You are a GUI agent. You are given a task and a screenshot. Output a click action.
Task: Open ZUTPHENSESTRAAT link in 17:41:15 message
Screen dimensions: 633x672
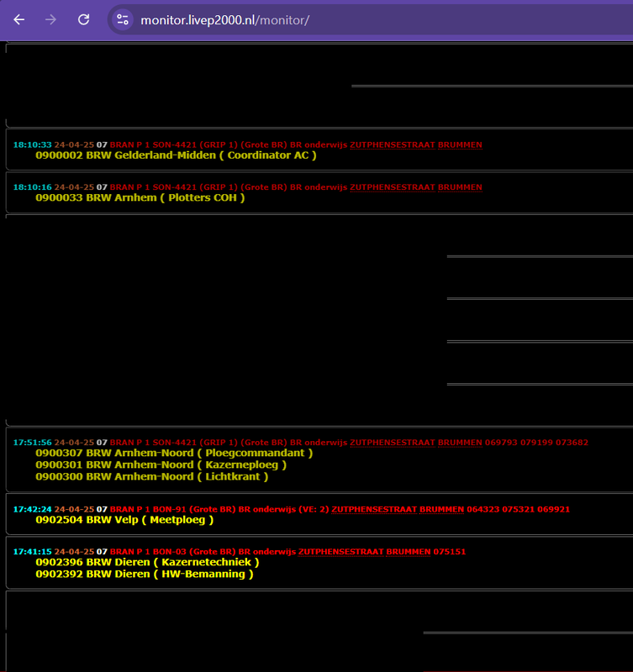(x=341, y=552)
